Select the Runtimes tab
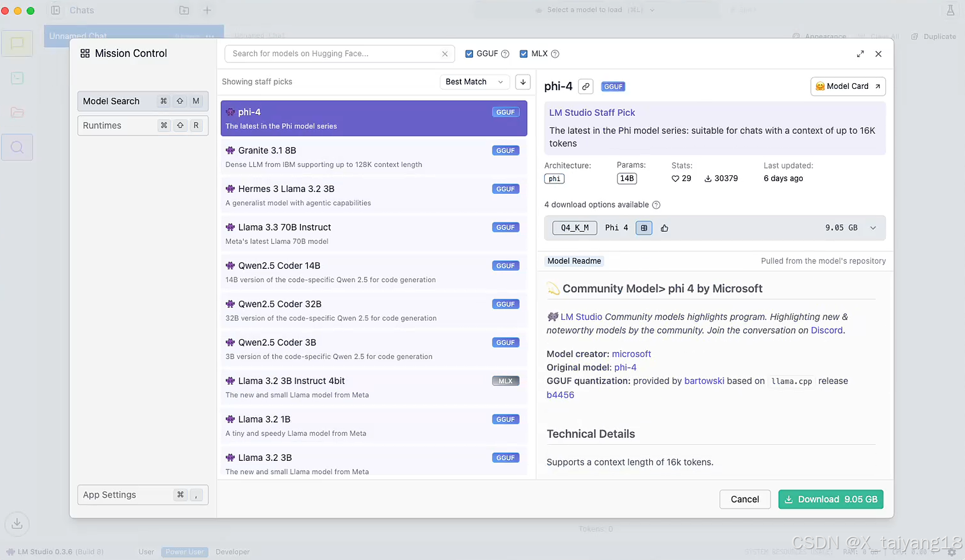The image size is (965, 560). coord(143,126)
